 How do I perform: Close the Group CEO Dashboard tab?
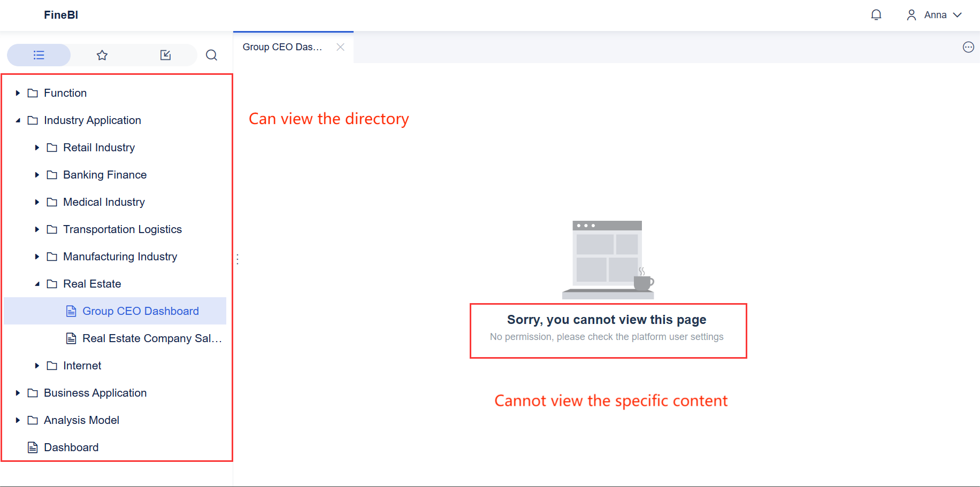(341, 47)
